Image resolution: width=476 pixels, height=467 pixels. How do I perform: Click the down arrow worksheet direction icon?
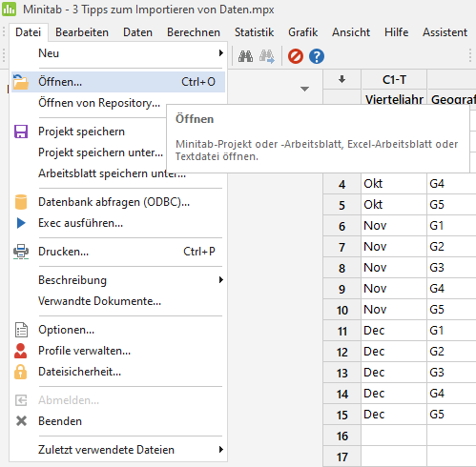point(341,79)
